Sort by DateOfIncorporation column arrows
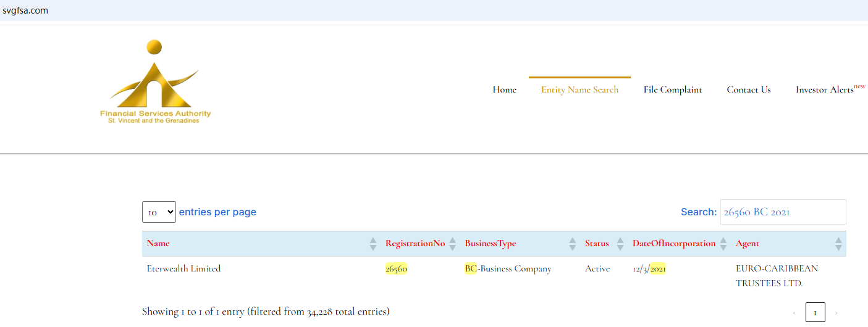 coord(723,244)
